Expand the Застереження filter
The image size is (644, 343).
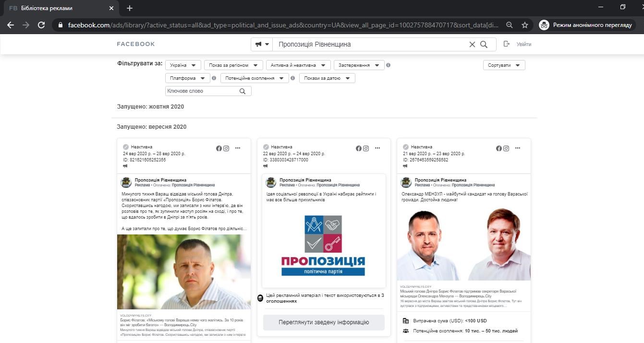[x=359, y=65]
